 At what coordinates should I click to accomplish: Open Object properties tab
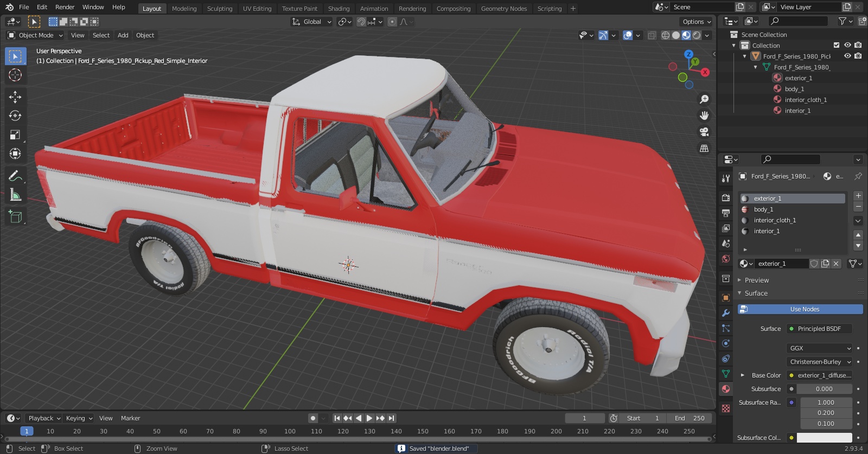[x=726, y=298]
